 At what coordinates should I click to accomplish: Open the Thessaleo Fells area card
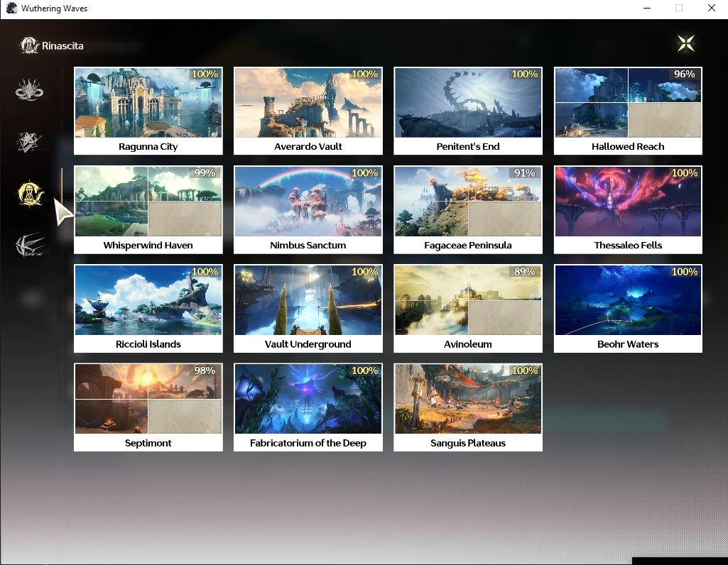pos(628,209)
